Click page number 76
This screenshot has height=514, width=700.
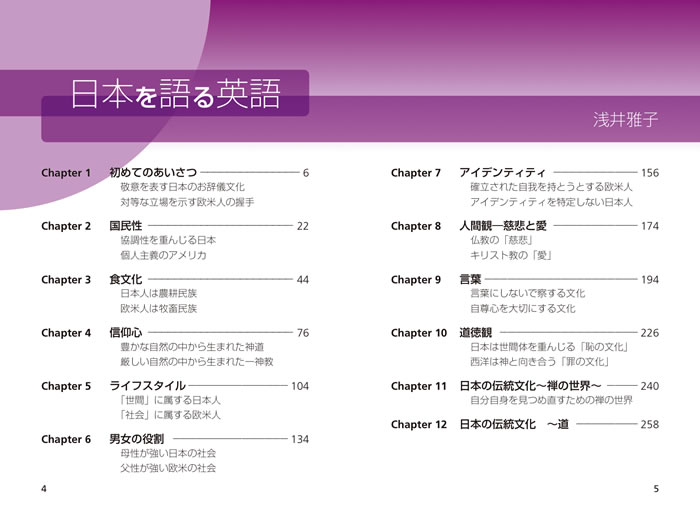click(x=303, y=333)
